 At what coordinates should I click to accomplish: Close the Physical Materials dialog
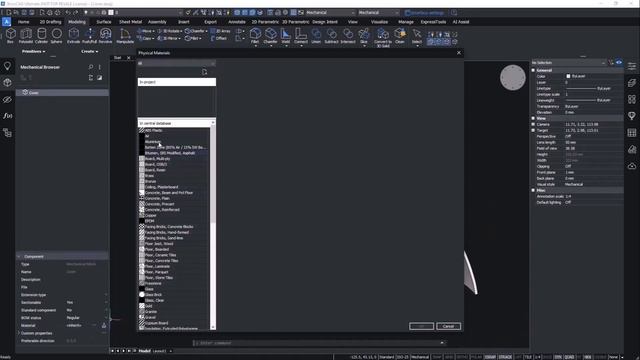click(x=459, y=53)
